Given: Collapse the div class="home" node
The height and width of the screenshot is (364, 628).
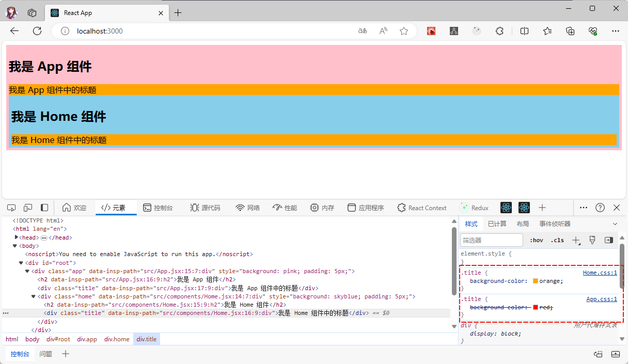Looking at the screenshot, I should (34, 296).
